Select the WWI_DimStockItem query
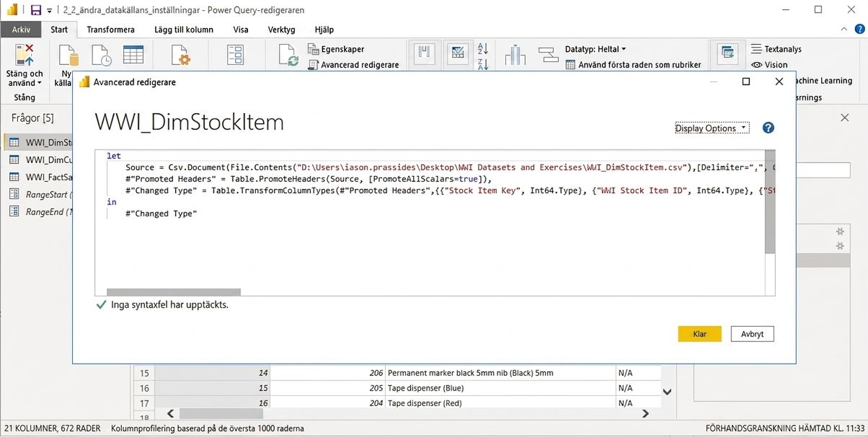The image size is (868, 437). tap(40, 142)
